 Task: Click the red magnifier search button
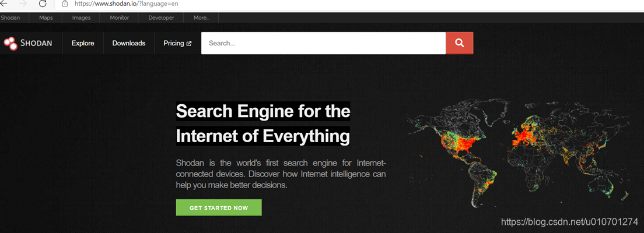[460, 43]
